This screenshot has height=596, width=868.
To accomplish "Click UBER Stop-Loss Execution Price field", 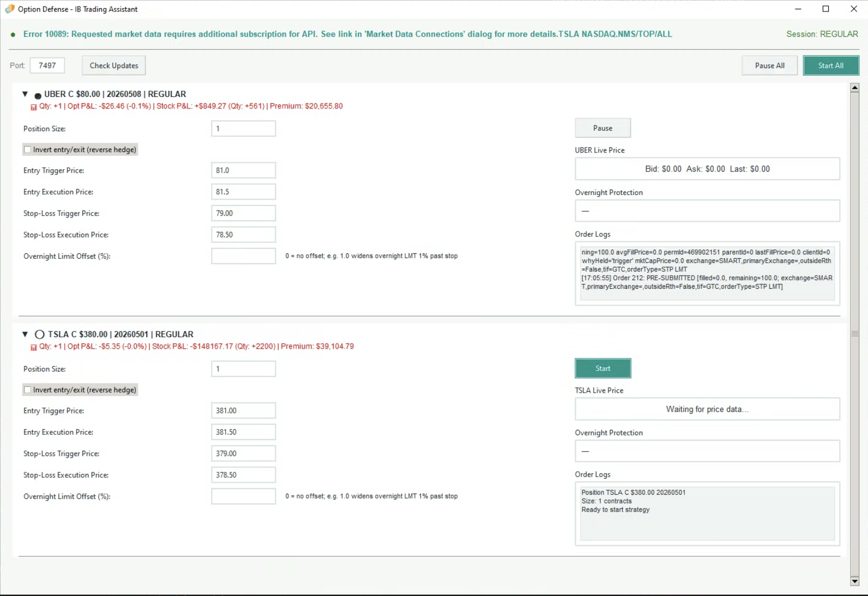I will click(243, 235).
